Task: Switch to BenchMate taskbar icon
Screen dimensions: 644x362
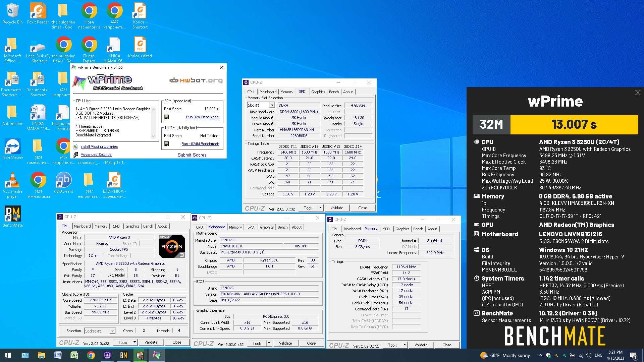Action: point(123,355)
